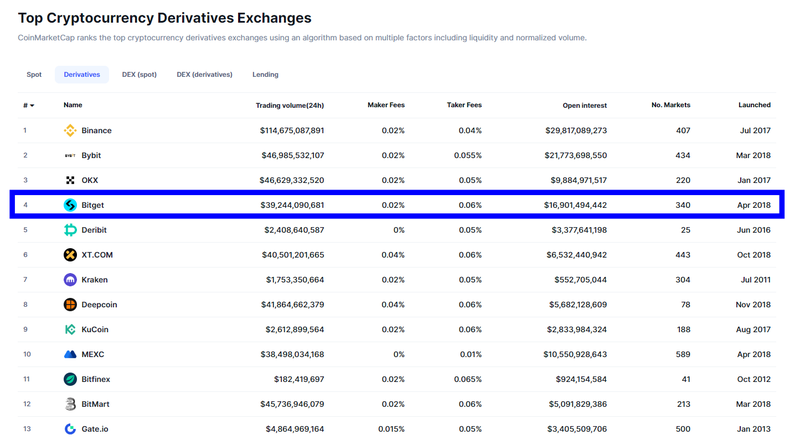Click Binance volume $114,675,087,891

click(x=292, y=131)
